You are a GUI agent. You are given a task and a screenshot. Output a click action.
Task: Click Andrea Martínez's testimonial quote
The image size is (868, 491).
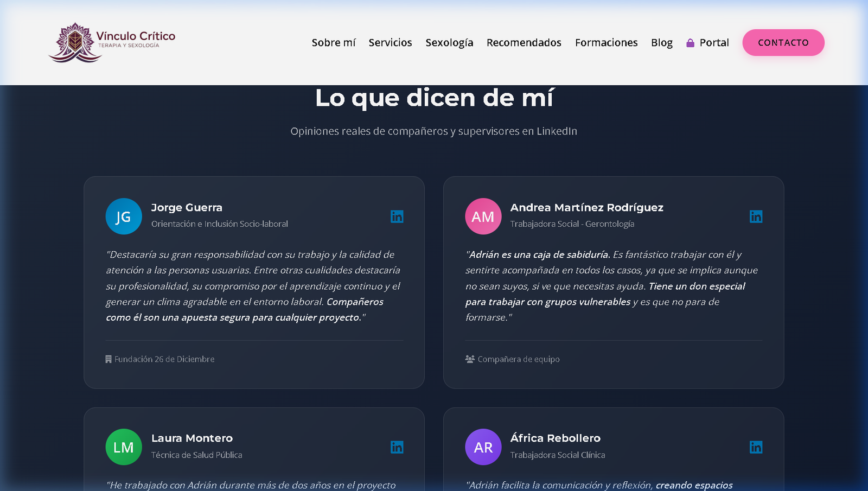tap(613, 286)
